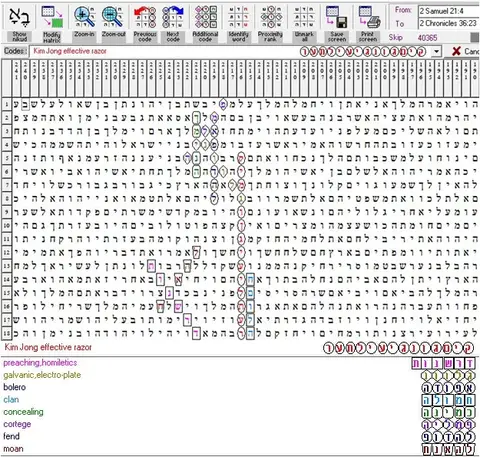The height and width of the screenshot is (457, 480).
Task: Open the Modify matrix tool
Action: (52, 17)
